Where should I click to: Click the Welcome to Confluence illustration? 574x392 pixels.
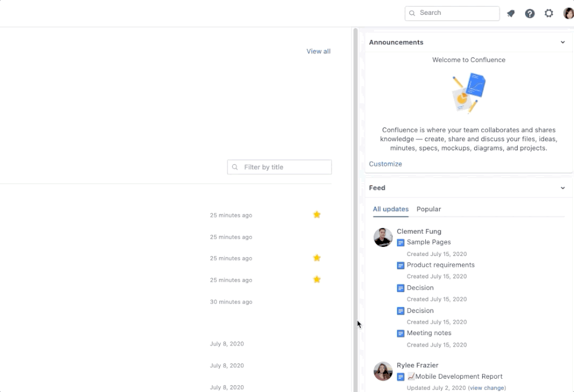pos(469,93)
